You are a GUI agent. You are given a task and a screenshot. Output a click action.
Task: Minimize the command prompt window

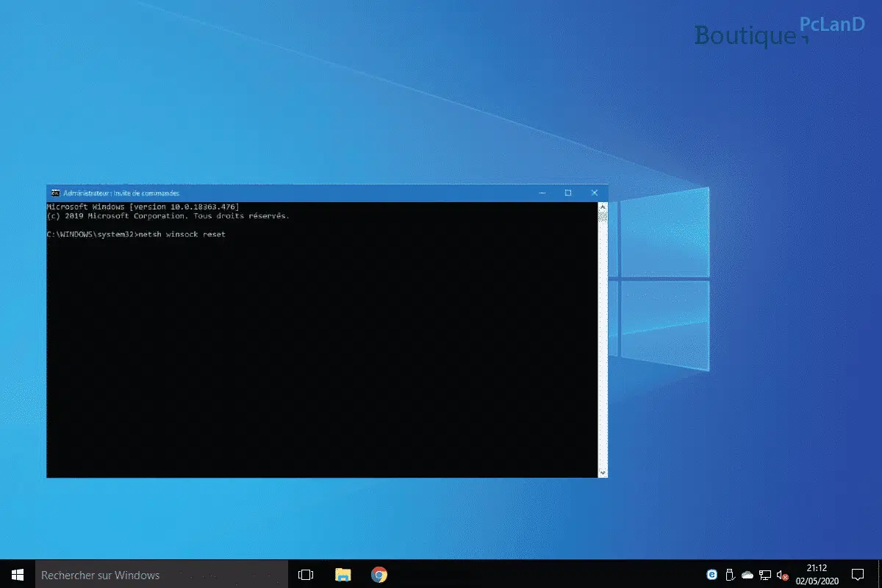pos(542,193)
